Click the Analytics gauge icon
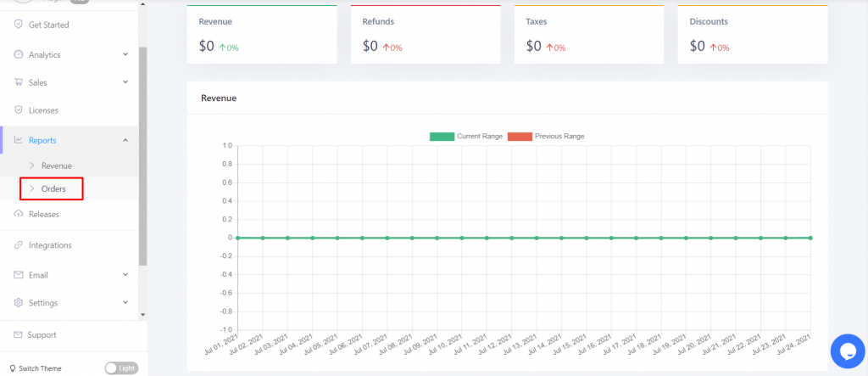This screenshot has width=868, height=376. click(19, 54)
